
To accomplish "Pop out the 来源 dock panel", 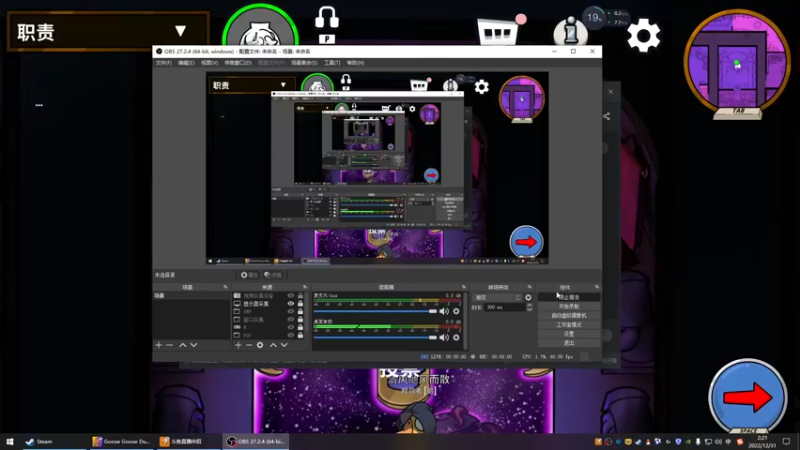I will coord(305,287).
